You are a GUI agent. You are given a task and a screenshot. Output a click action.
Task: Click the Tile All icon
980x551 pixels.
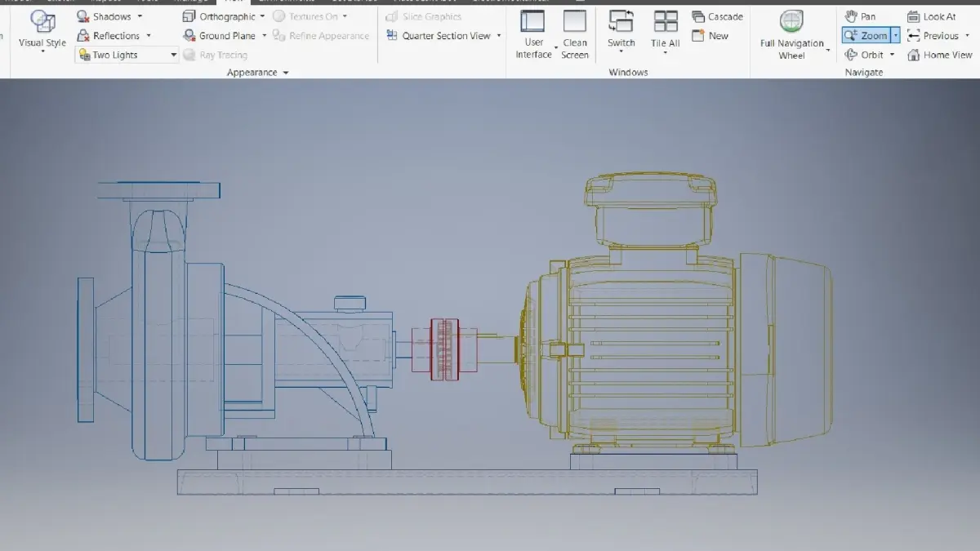pos(666,21)
